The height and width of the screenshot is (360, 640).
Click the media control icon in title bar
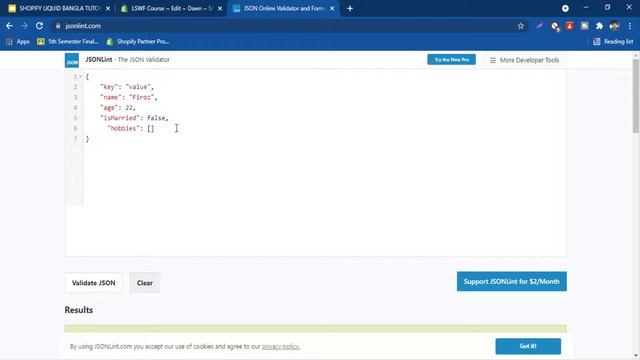[x=565, y=8]
